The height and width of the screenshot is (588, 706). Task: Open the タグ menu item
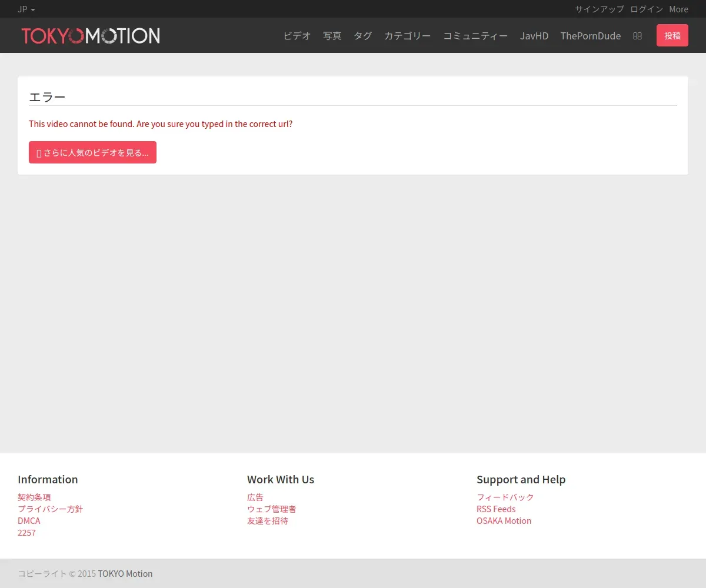click(x=363, y=36)
